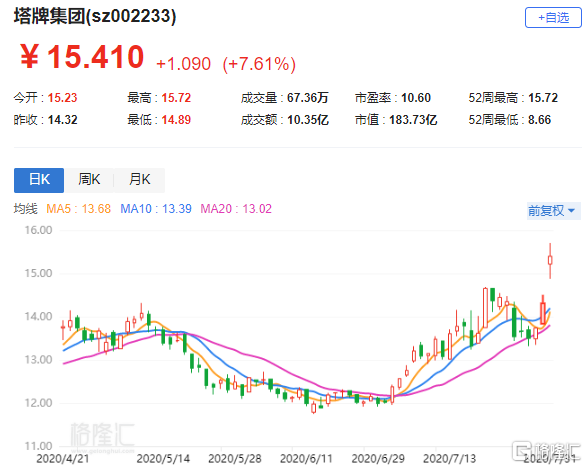587x468 pixels.
Task: Switch to the 周K weekly chart tab
Action: pos(89,180)
